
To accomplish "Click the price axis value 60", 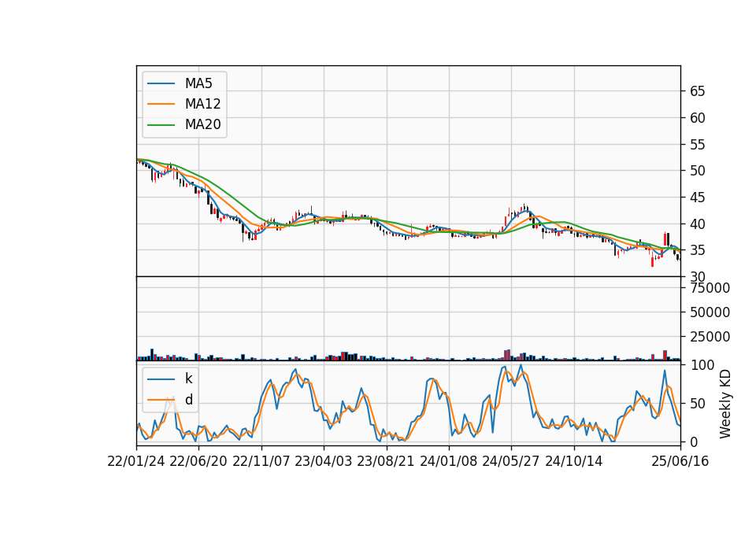I will 697,117.
